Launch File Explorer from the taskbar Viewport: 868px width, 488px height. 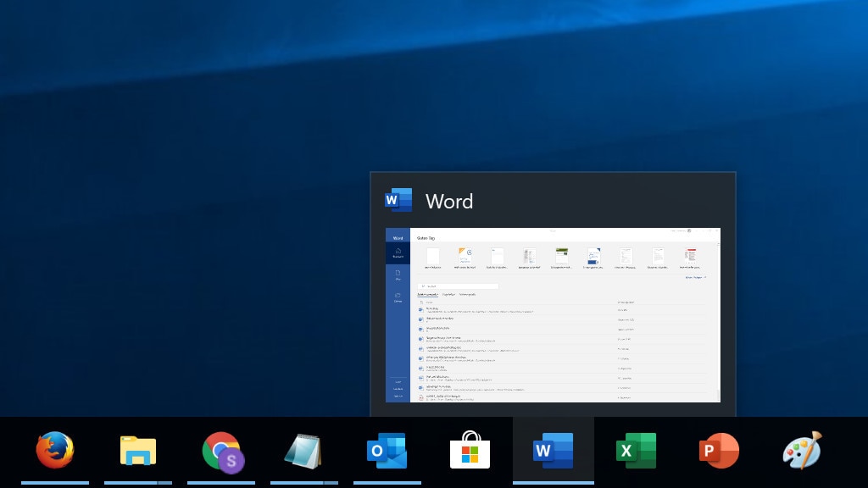pos(138,451)
